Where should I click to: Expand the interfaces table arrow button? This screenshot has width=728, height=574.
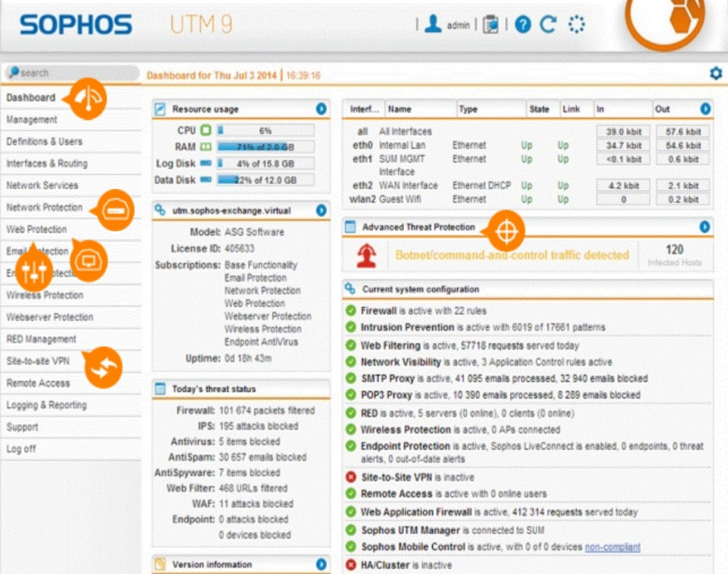click(x=706, y=109)
